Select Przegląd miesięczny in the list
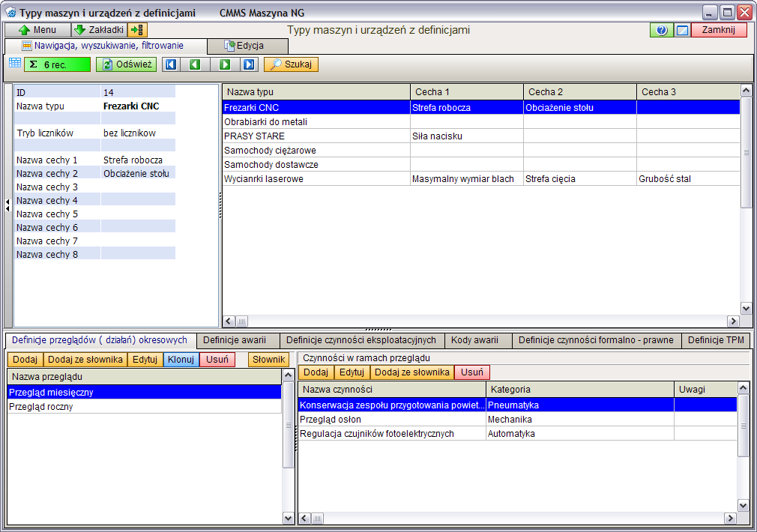Screen dimensions: 757x532 coord(145,392)
